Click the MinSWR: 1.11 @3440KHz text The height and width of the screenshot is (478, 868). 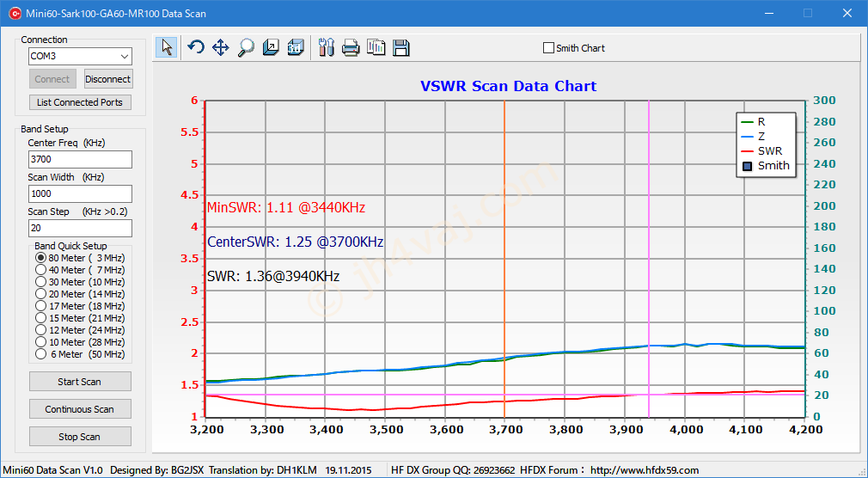pos(286,208)
